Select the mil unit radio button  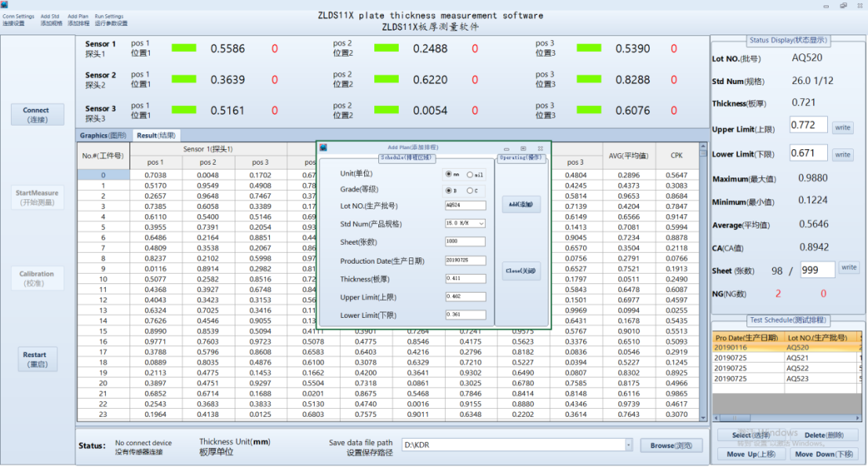point(469,174)
